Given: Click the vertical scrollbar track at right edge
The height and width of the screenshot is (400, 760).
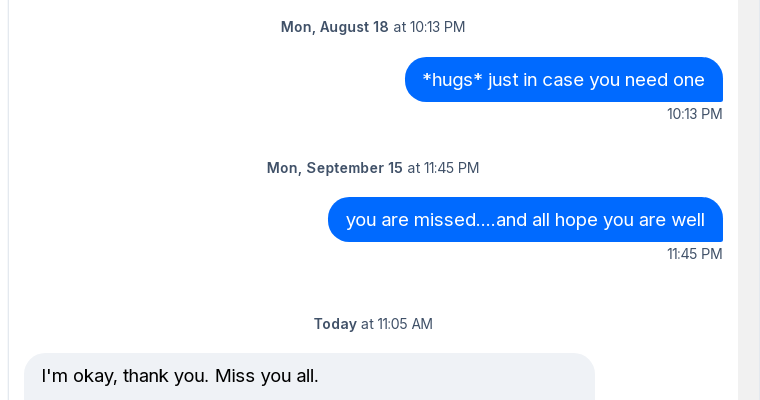Looking at the screenshot, I should [x=749, y=200].
